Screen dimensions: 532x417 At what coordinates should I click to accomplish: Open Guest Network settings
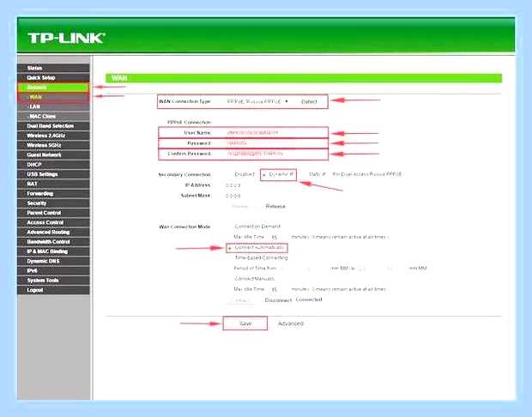53,155
